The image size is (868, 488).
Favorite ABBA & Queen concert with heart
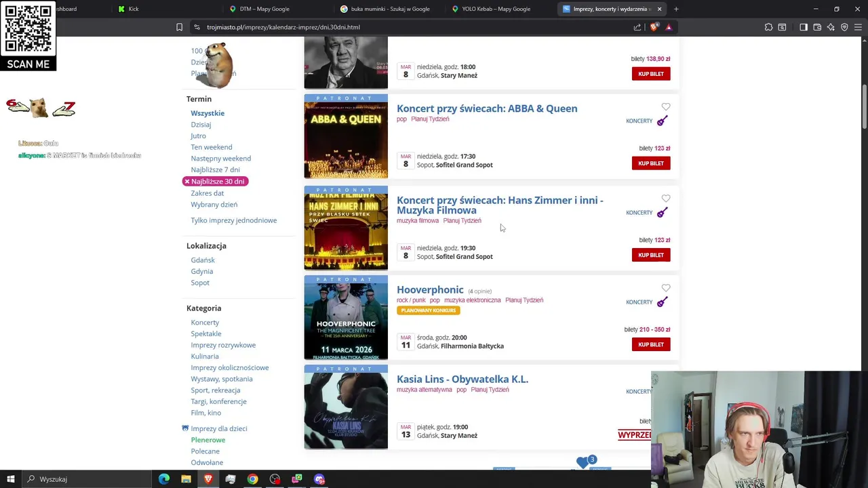point(666,106)
